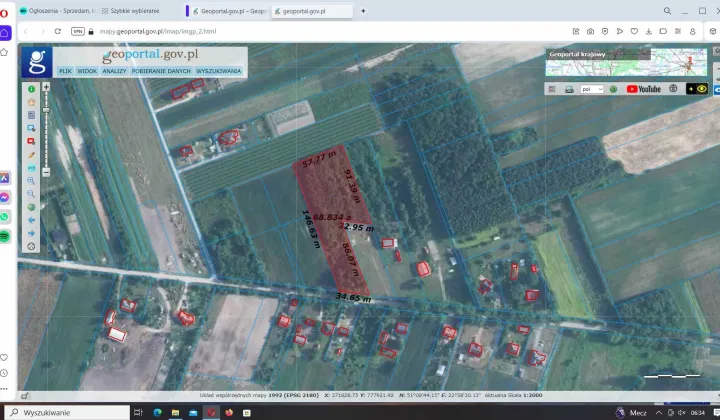Click the green info tool icon

(32, 89)
